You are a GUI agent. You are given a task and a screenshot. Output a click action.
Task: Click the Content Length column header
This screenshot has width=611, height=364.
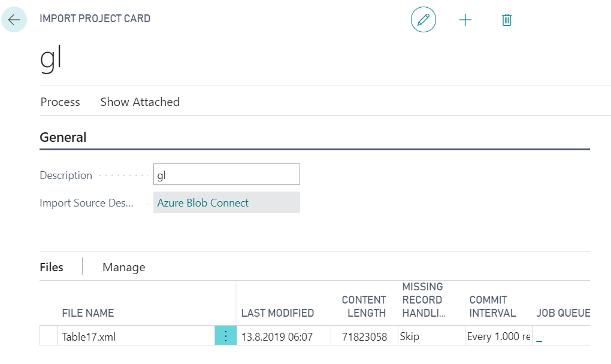coord(364,306)
